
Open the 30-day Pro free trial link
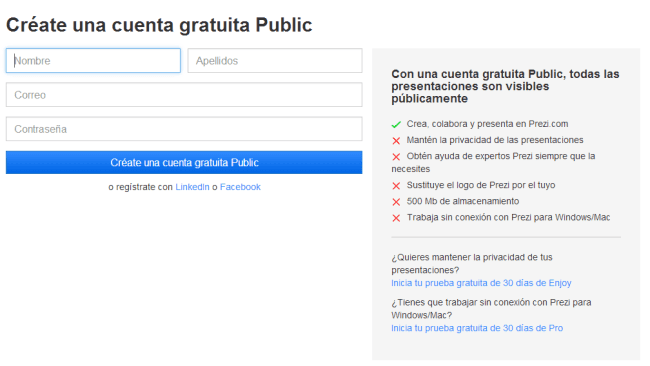point(477,328)
